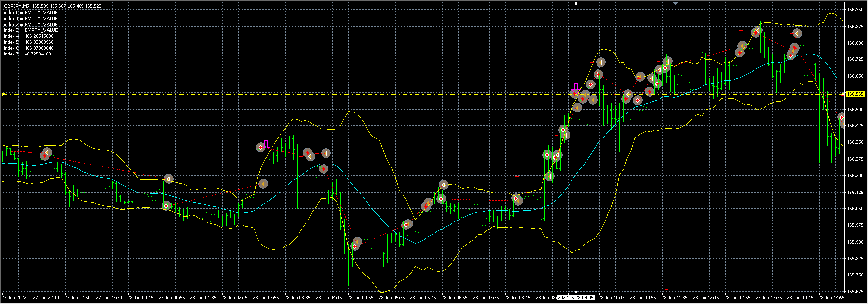This screenshot has width=868, height=304.
Task: Click the '28 Jun 14:55' time axis label
Action: (x=832, y=297)
